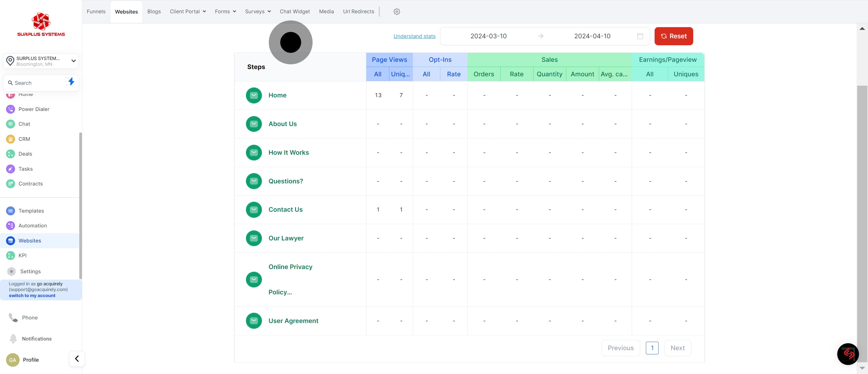Expand the Forms dropdown menu
Viewport: 868px width, 374px height.
pyautogui.click(x=225, y=11)
